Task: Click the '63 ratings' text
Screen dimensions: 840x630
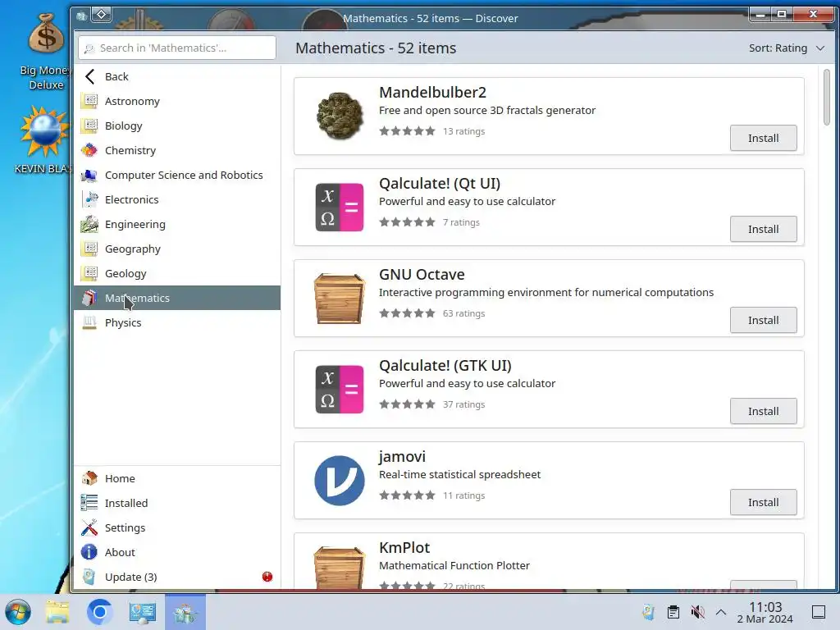Action: coord(464,313)
